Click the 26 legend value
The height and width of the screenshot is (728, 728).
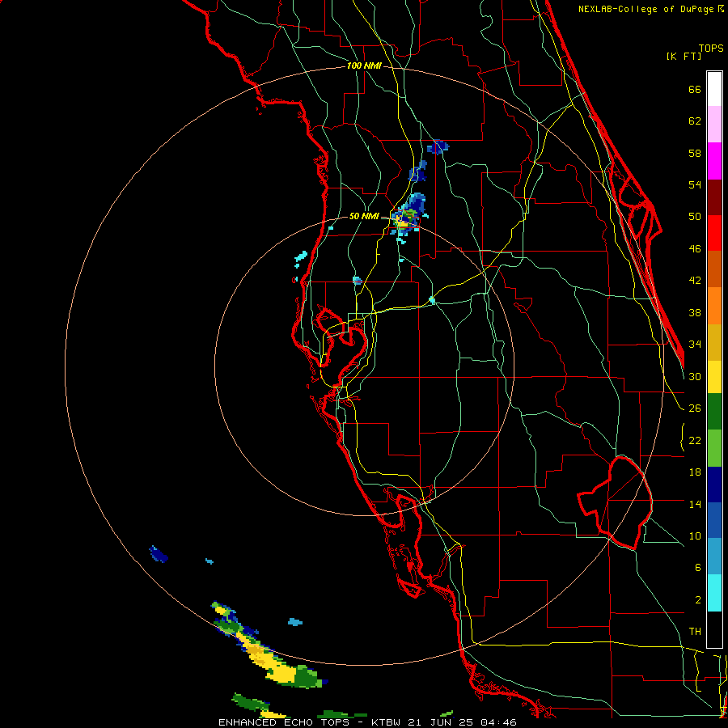(x=695, y=408)
